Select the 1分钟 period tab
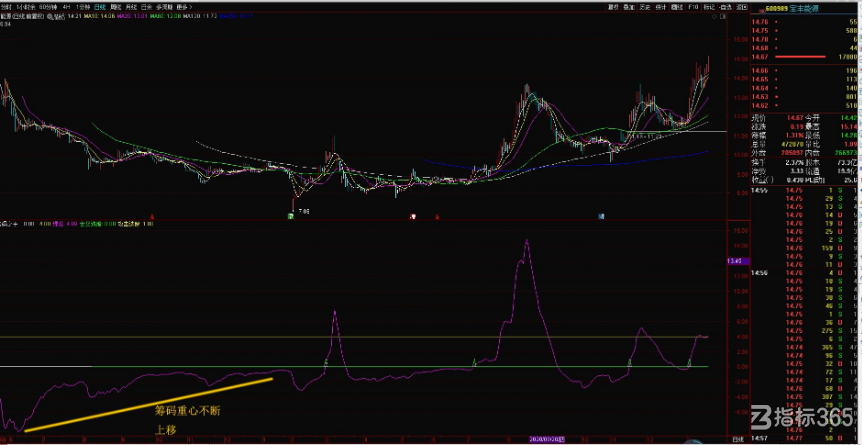862x445 pixels. [x=82, y=7]
